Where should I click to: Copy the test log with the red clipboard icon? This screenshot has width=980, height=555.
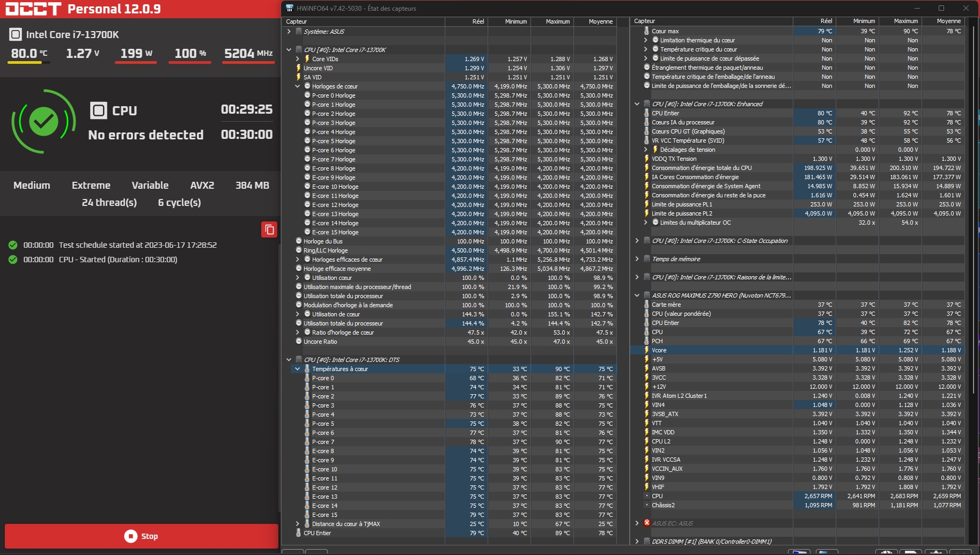(269, 230)
